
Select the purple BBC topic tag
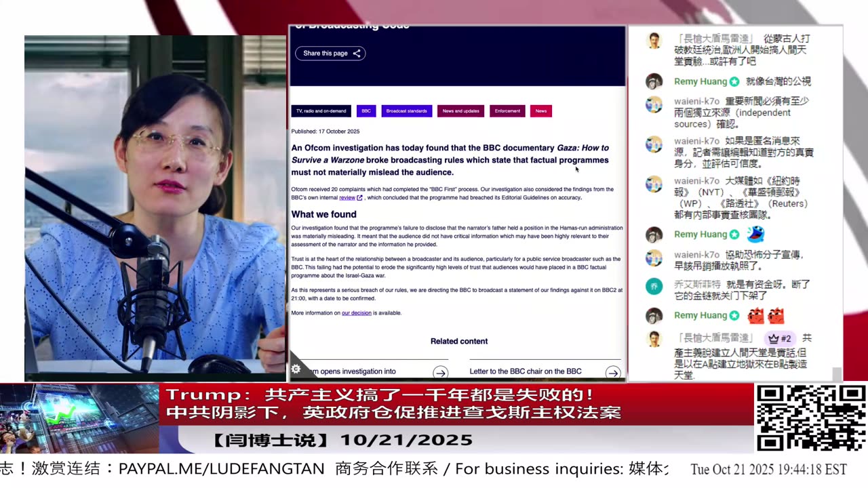pyautogui.click(x=366, y=110)
